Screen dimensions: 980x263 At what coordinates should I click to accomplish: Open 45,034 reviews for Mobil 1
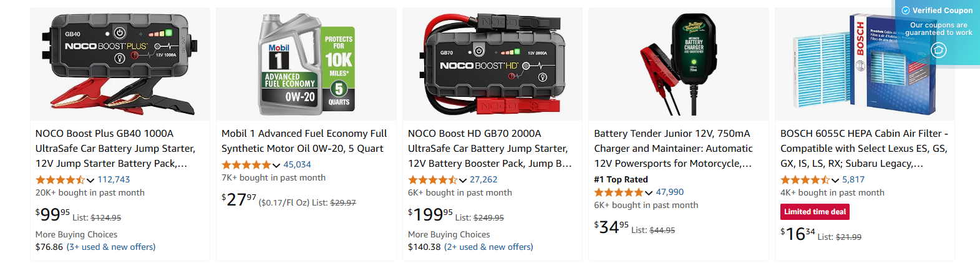tap(297, 164)
